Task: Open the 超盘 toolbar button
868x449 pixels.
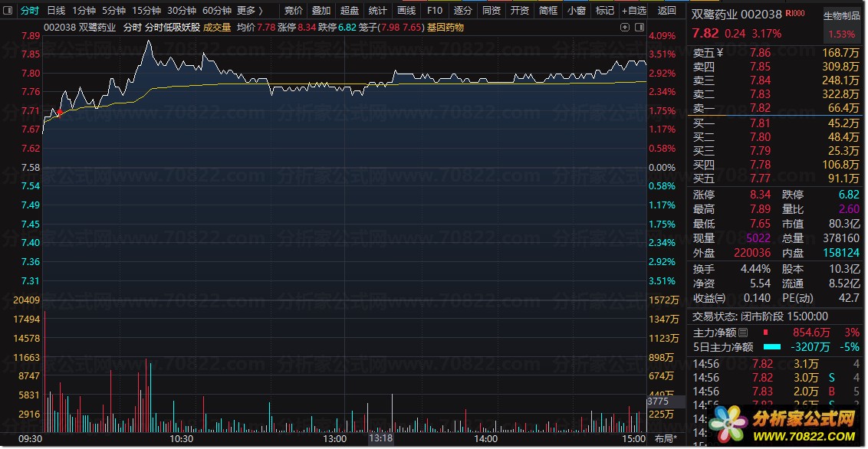Action: click(350, 11)
